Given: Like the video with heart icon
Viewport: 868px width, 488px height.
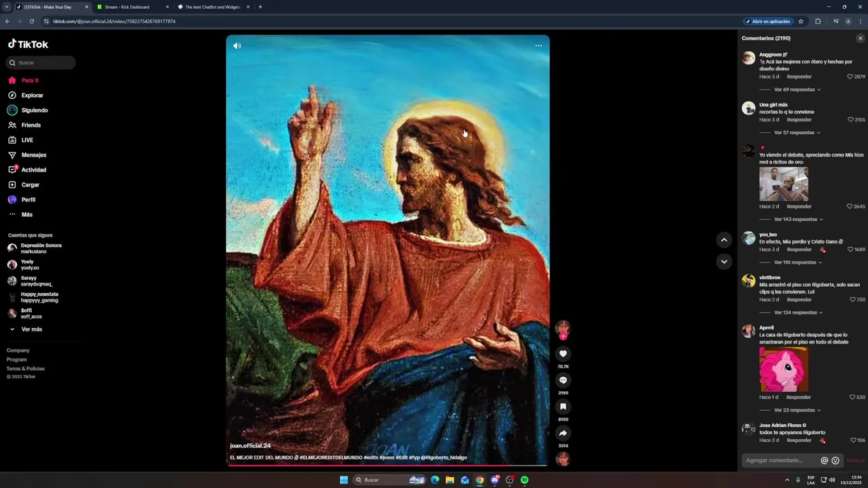Looking at the screenshot, I should (563, 354).
